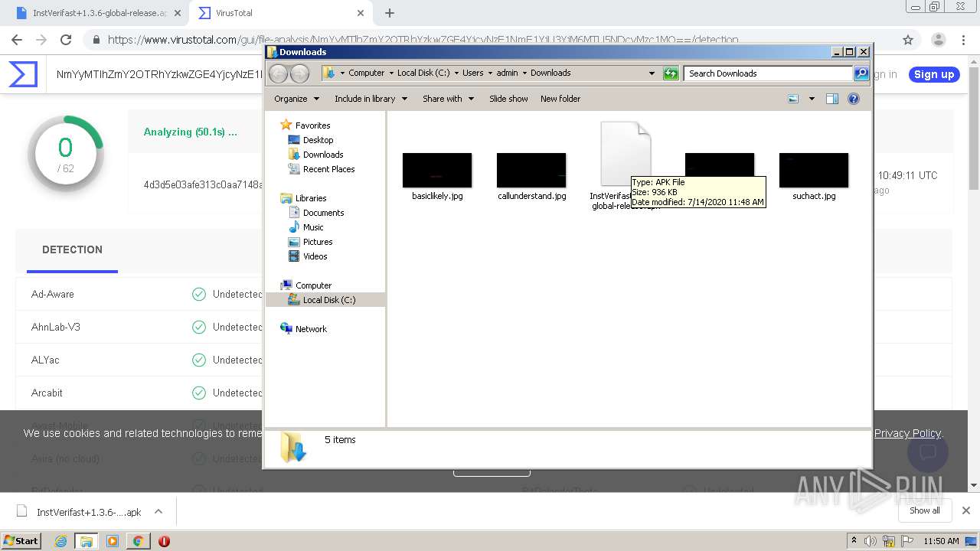Click the volume tray icon
This screenshot has height=551, width=980.
871,541
